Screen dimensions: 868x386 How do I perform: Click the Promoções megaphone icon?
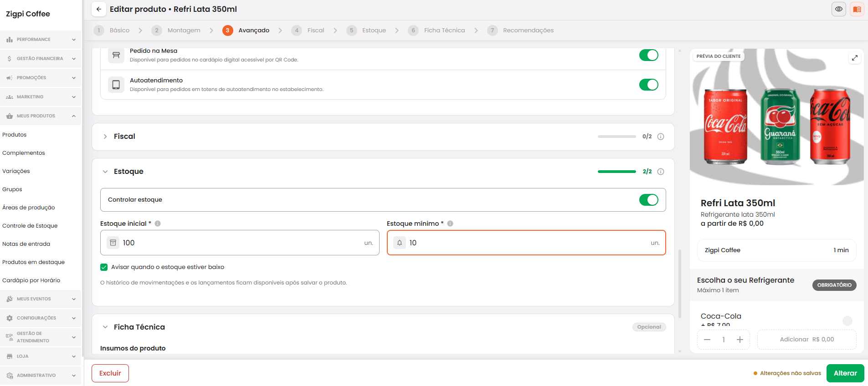10,78
